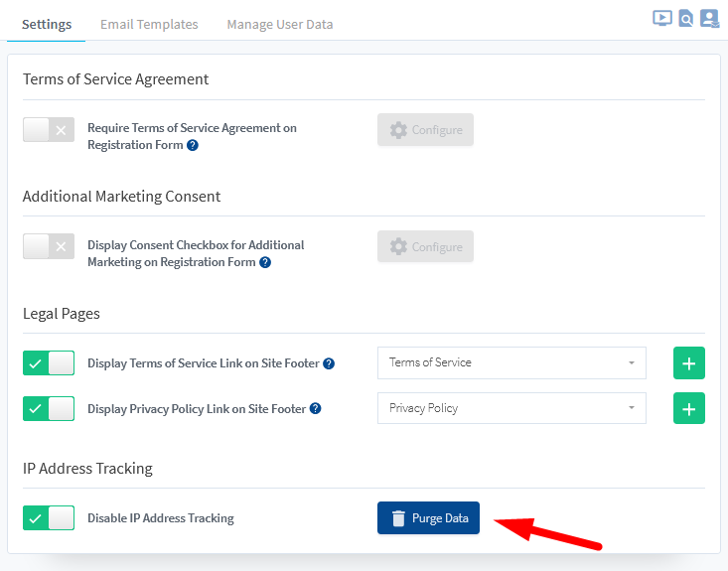728x571 pixels.
Task: Enable Require Terms of Service Agreement toggle
Action: point(49,129)
